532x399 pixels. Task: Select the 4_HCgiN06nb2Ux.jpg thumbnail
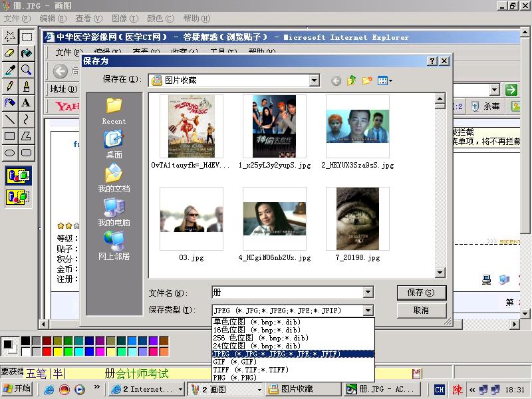[275, 219]
